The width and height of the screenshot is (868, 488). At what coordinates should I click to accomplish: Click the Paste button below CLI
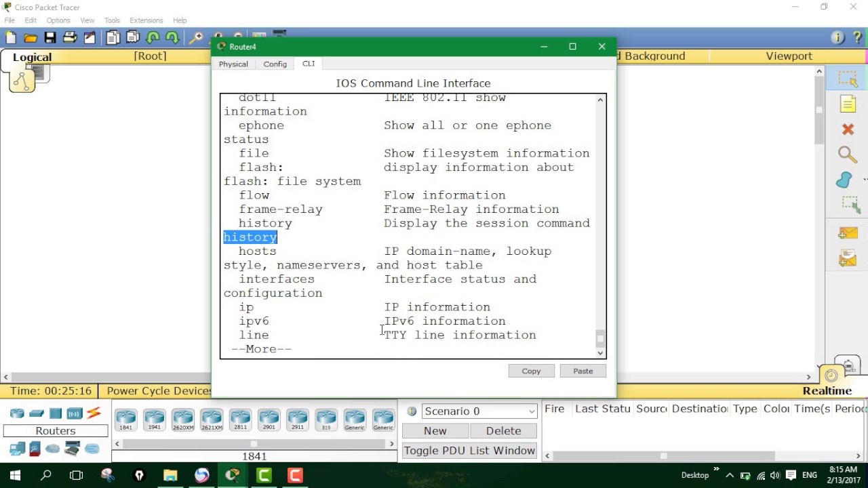583,371
